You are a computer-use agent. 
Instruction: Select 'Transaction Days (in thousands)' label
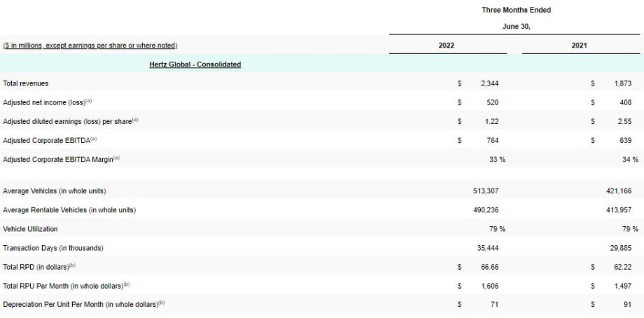[x=53, y=248]
